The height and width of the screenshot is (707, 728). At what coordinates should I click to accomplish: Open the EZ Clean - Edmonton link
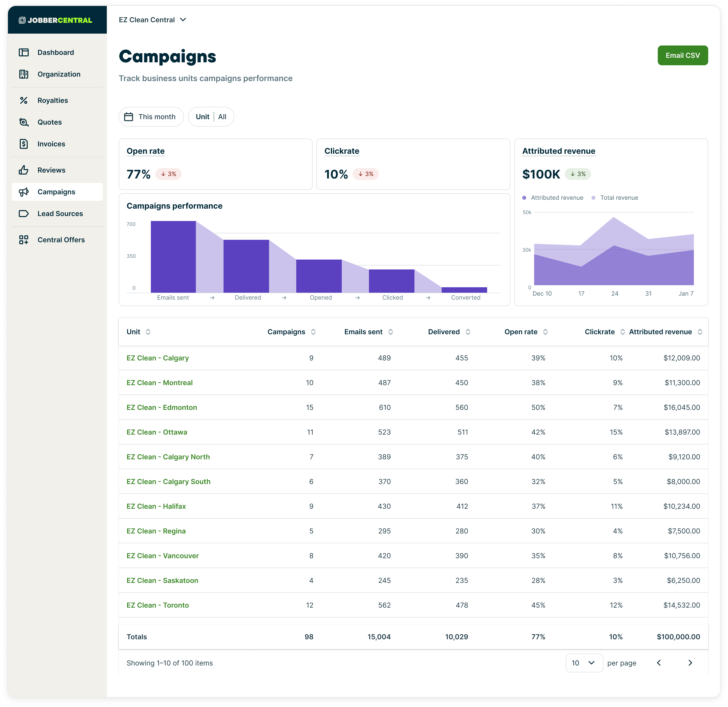(162, 407)
